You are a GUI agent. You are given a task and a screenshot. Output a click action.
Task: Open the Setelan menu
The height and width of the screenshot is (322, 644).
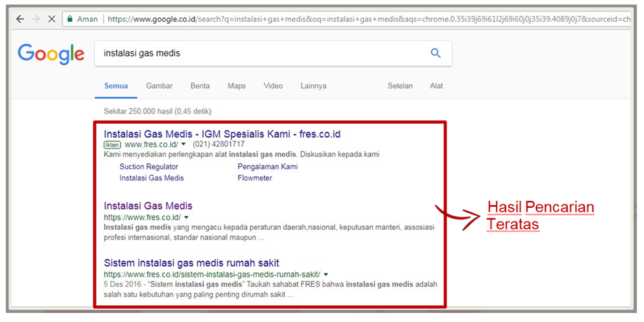pyautogui.click(x=400, y=86)
